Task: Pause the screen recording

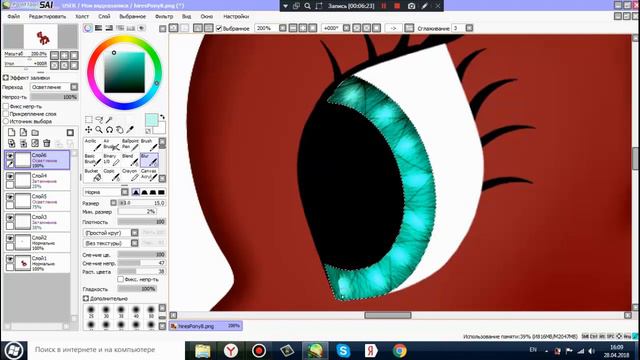Action: click(384, 6)
